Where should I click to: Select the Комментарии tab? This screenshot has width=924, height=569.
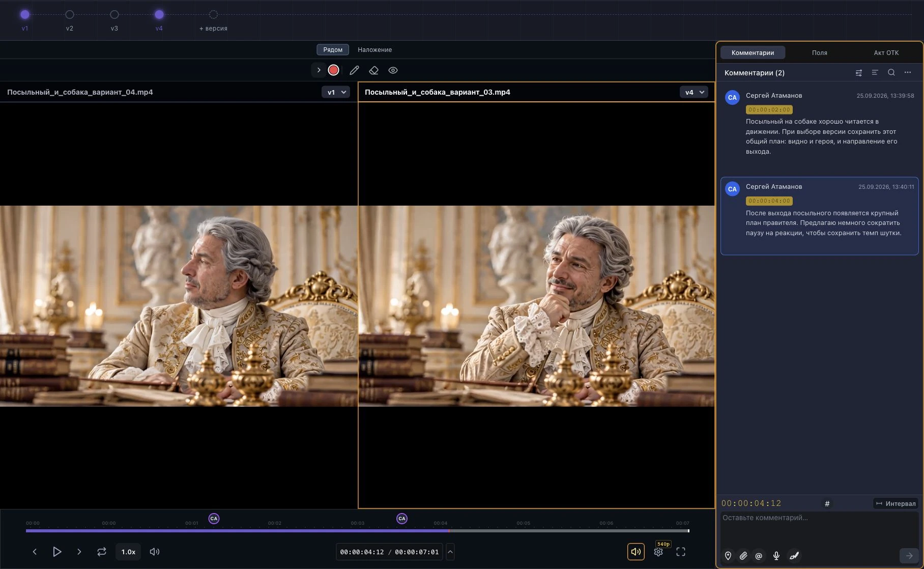pos(753,53)
